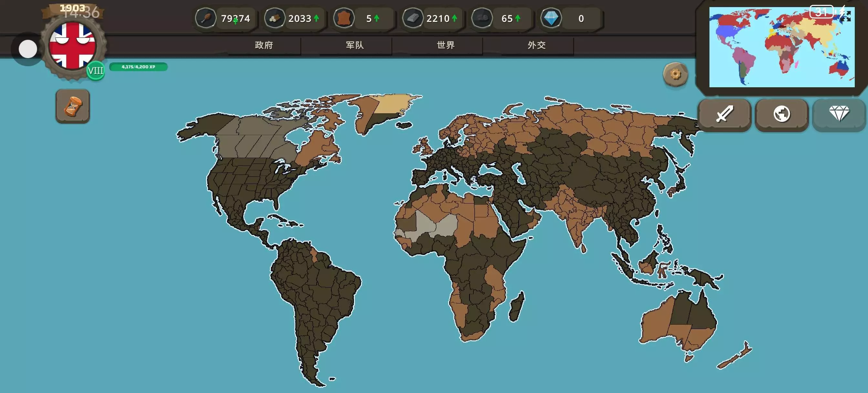Expand the world minimap thumbnail
Screen dimensions: 868x393
[x=845, y=16]
